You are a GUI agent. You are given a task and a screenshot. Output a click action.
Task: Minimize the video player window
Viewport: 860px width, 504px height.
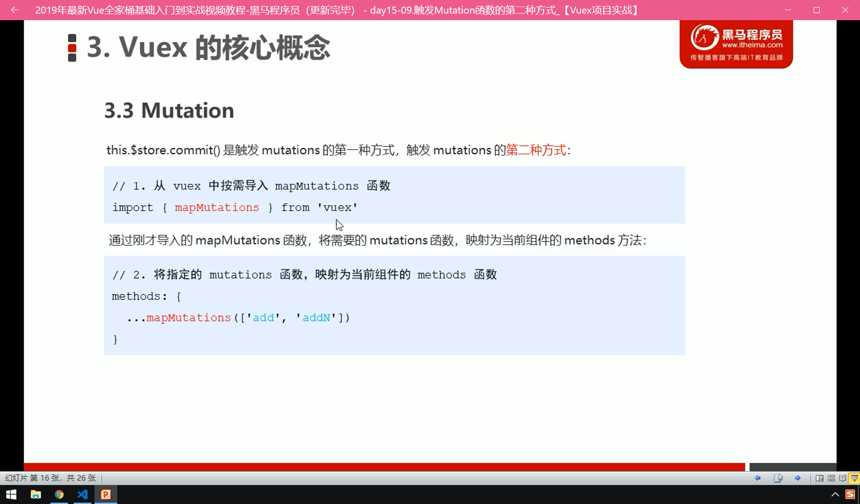click(788, 10)
